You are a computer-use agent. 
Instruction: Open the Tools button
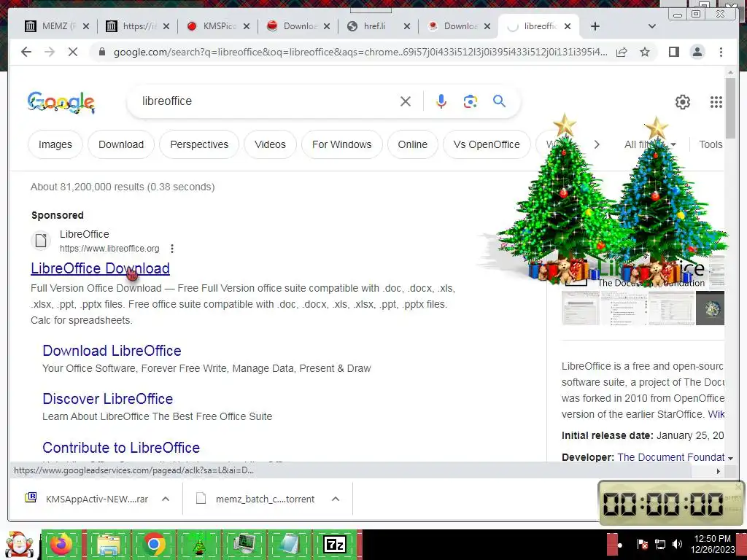point(711,144)
